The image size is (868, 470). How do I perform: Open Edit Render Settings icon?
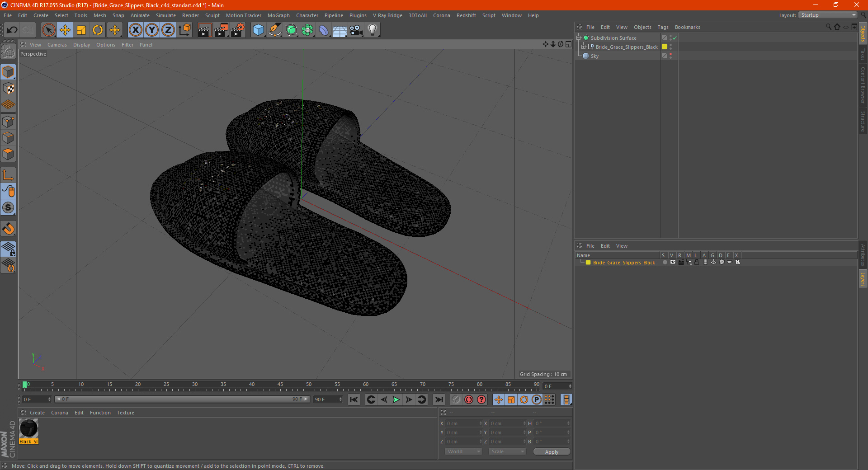[238, 30]
